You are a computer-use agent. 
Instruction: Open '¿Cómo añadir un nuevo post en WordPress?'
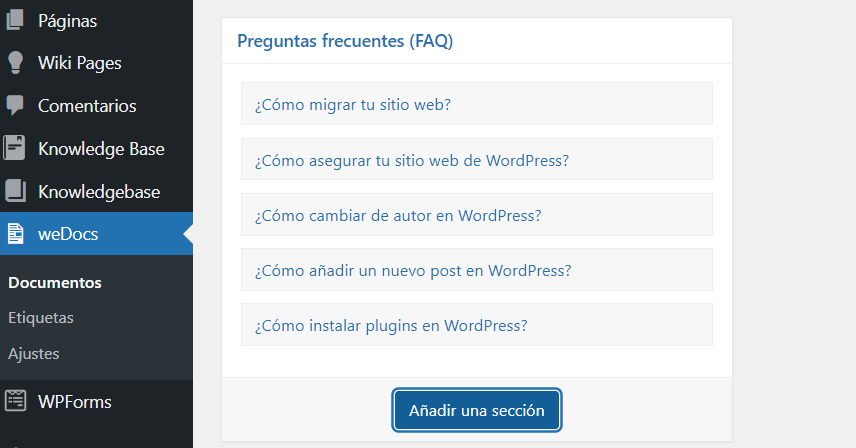[477, 270]
